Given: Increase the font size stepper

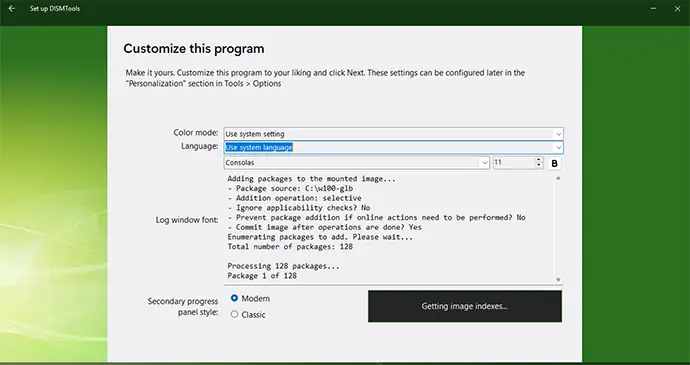Looking at the screenshot, I should [539, 160].
